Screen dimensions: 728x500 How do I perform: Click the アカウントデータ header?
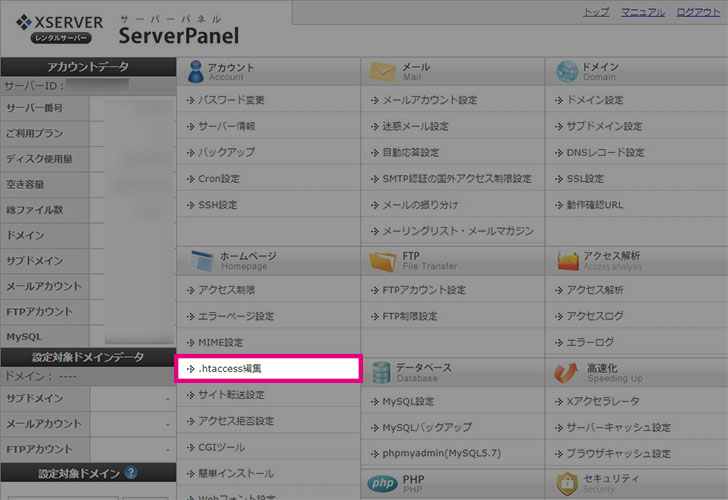88,67
